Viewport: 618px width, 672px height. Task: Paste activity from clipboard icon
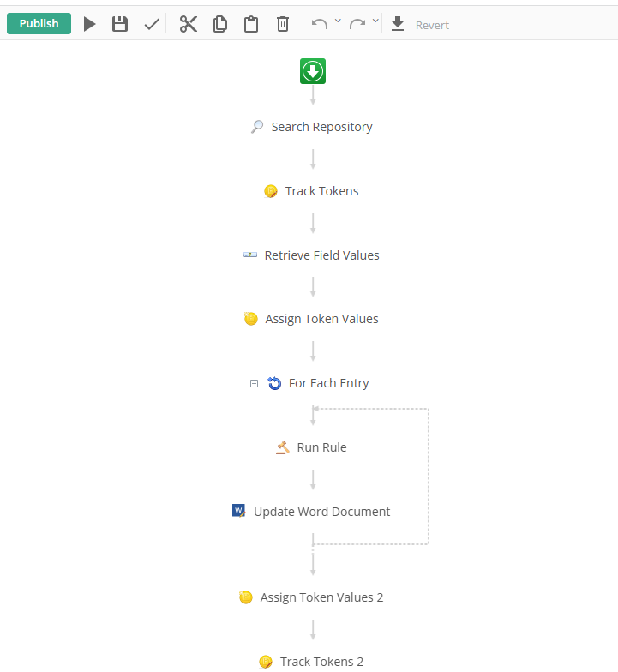coord(251,24)
